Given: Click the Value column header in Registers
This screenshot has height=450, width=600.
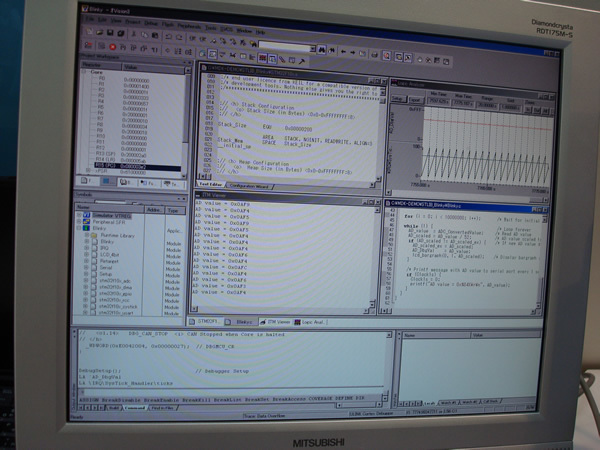Looking at the screenshot, I should 153,68.
